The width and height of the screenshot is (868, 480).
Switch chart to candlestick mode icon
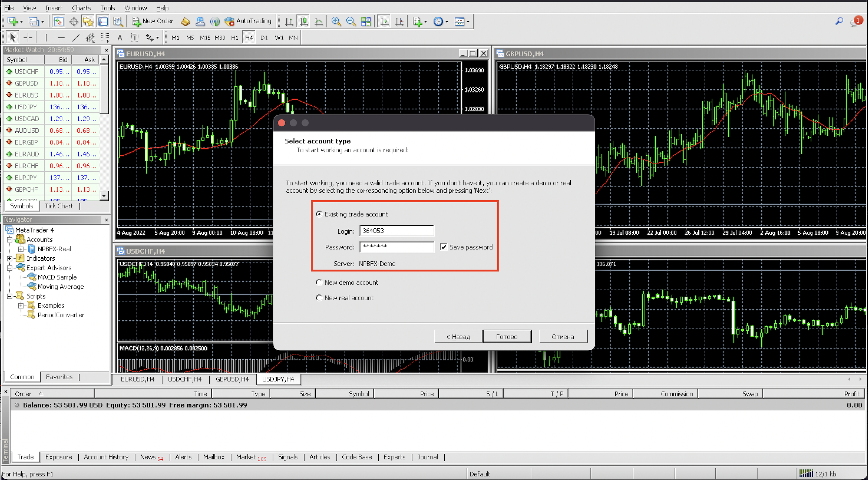304,21
